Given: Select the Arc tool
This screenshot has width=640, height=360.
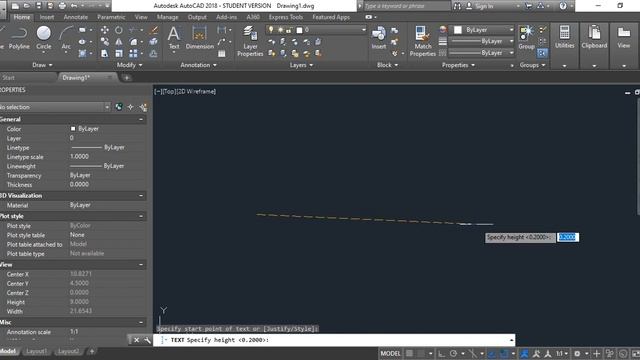Looking at the screenshot, I should coord(66,38).
